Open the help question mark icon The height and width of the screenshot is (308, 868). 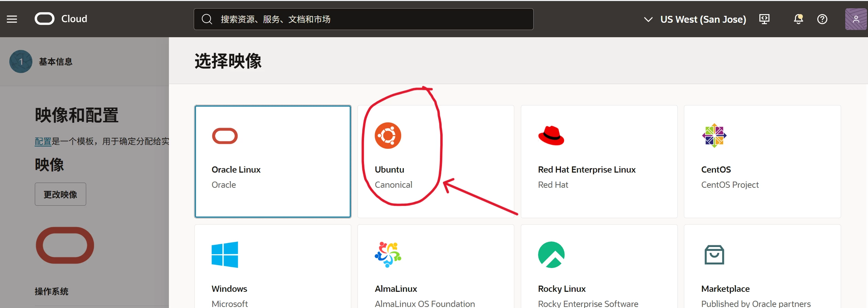coord(822,19)
